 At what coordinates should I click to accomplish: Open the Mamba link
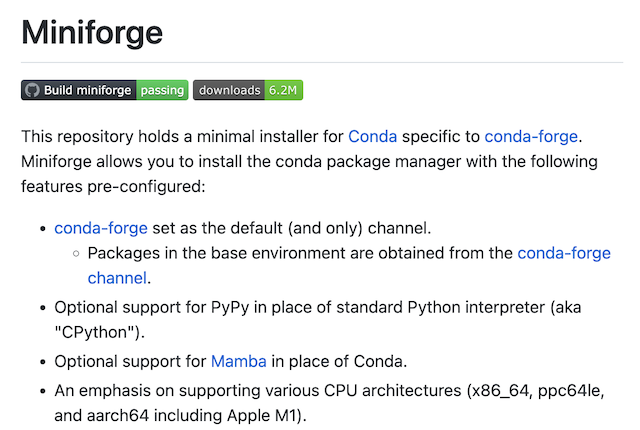click(238, 362)
